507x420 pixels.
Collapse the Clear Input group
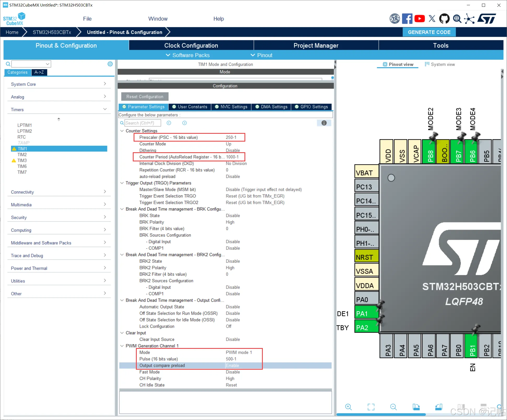coord(122,333)
